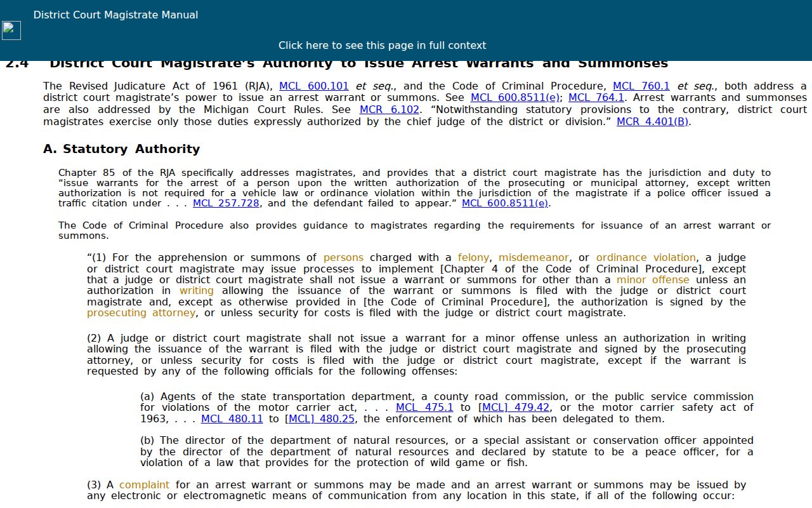Click the broken image icon in the header
812x508 pixels.
click(x=11, y=30)
